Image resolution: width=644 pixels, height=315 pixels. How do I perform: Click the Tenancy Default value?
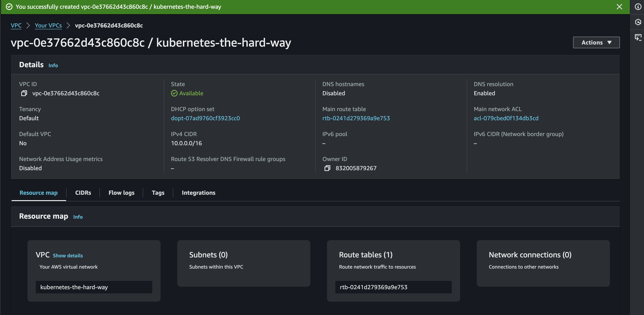click(29, 118)
